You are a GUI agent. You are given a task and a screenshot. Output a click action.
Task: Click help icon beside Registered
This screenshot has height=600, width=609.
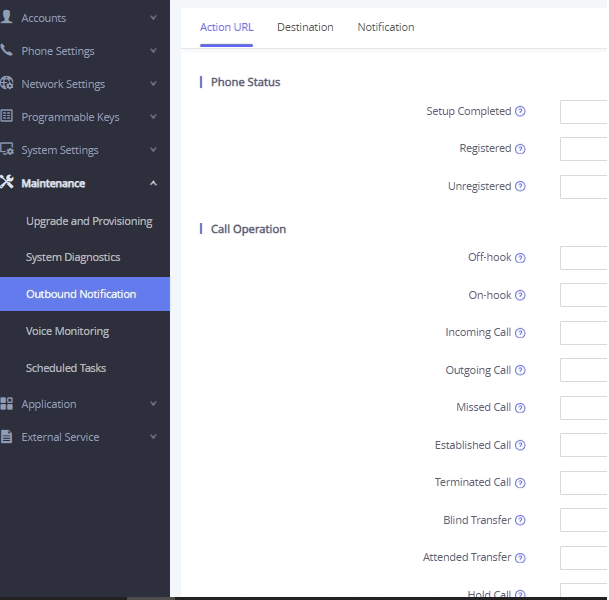(x=520, y=149)
